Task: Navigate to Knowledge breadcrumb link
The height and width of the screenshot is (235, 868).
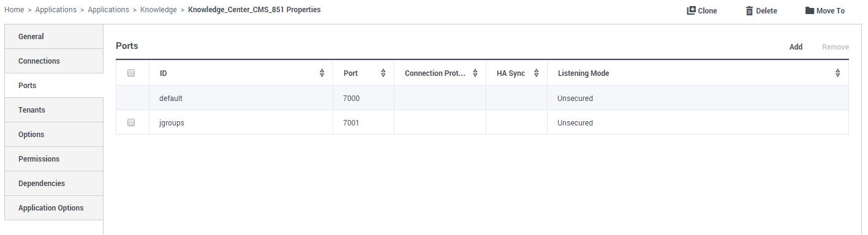Action: (x=158, y=10)
